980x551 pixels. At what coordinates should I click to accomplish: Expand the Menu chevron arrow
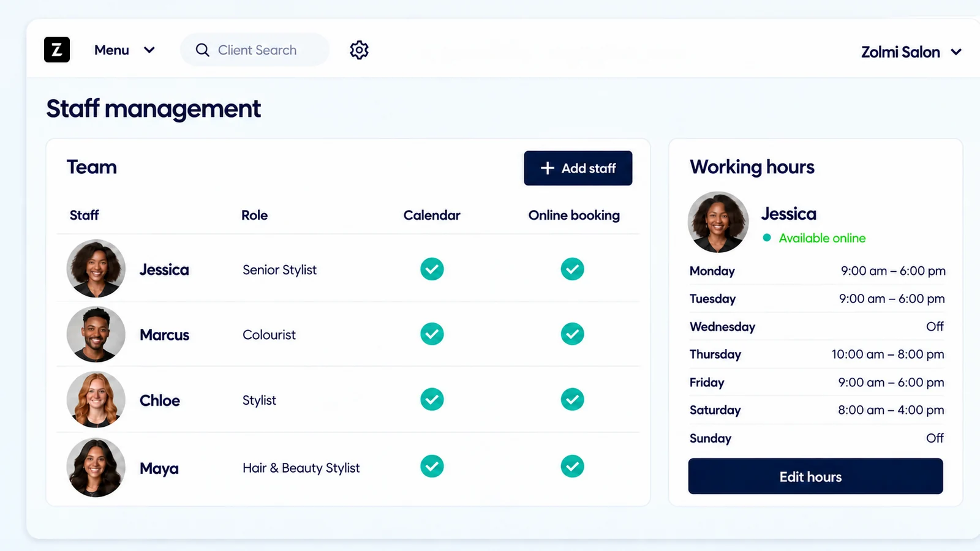click(x=149, y=50)
